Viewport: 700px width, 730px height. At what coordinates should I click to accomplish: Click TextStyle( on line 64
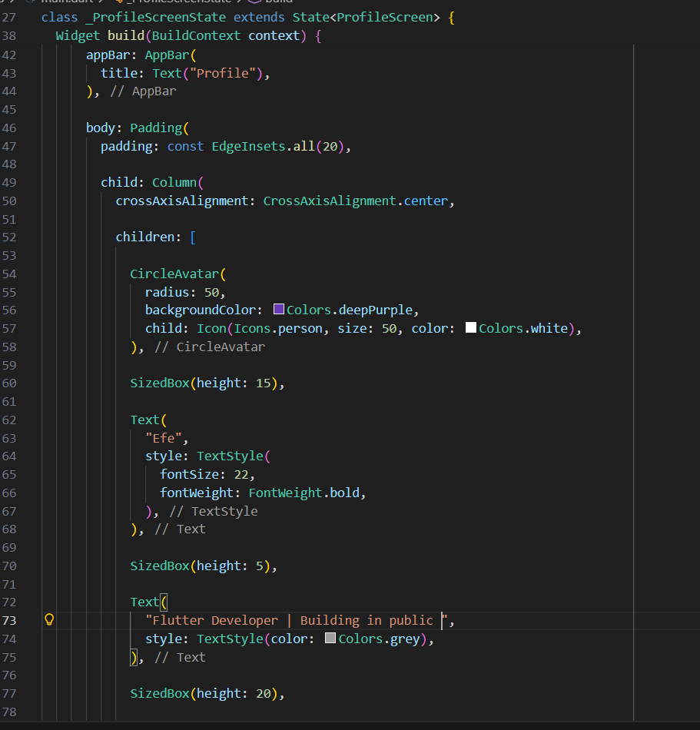[x=233, y=456]
